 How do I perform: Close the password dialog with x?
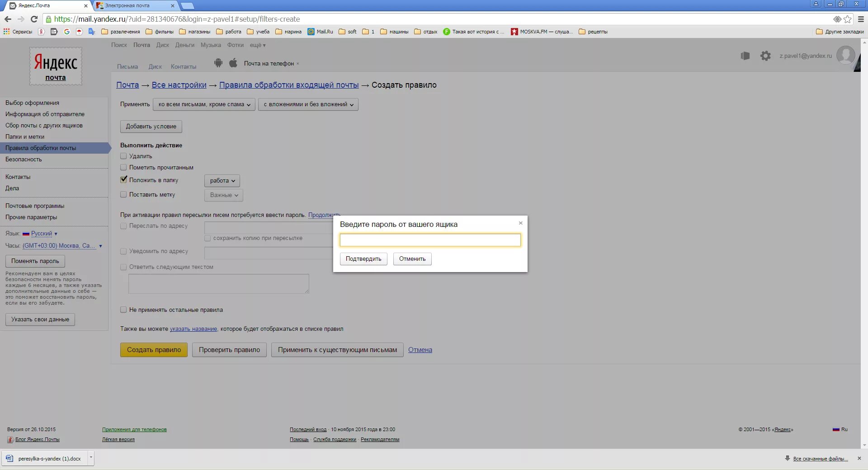[x=520, y=223]
